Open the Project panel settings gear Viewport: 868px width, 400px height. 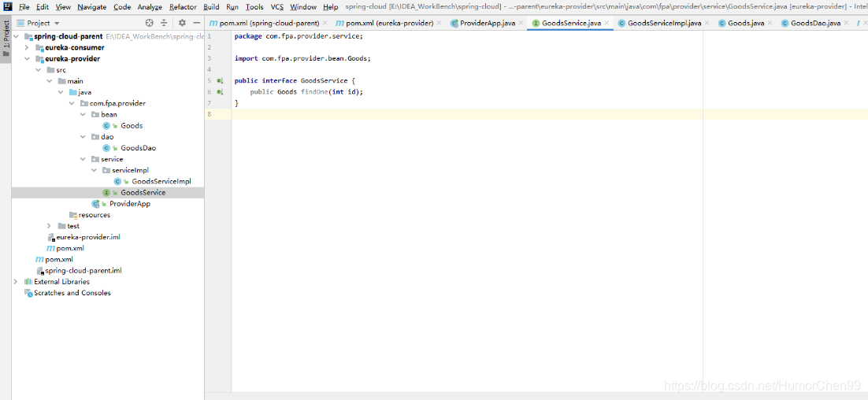(182, 24)
